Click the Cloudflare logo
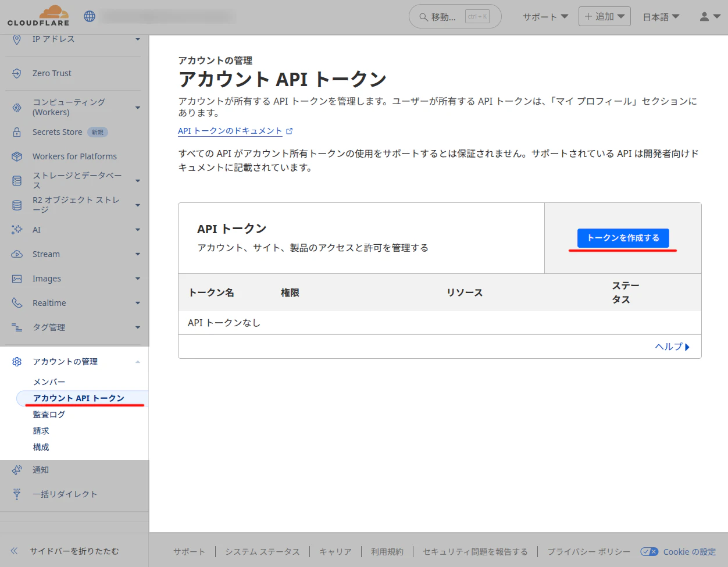 click(x=38, y=16)
